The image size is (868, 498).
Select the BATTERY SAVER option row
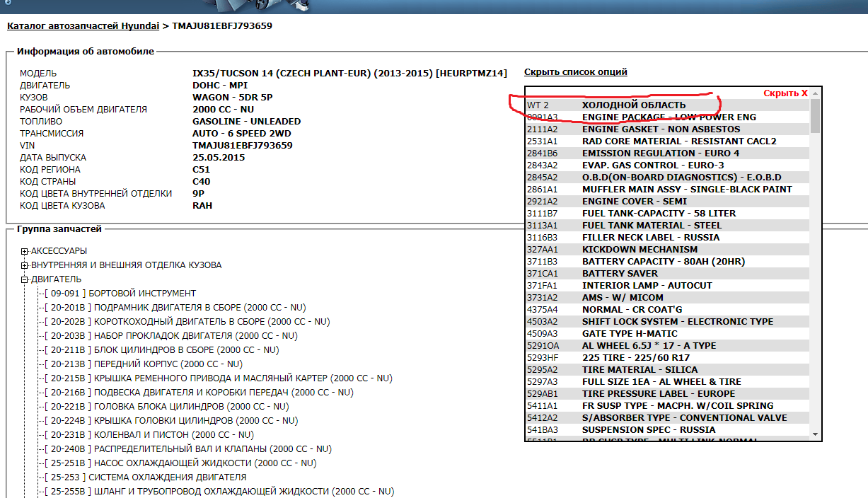pos(668,274)
